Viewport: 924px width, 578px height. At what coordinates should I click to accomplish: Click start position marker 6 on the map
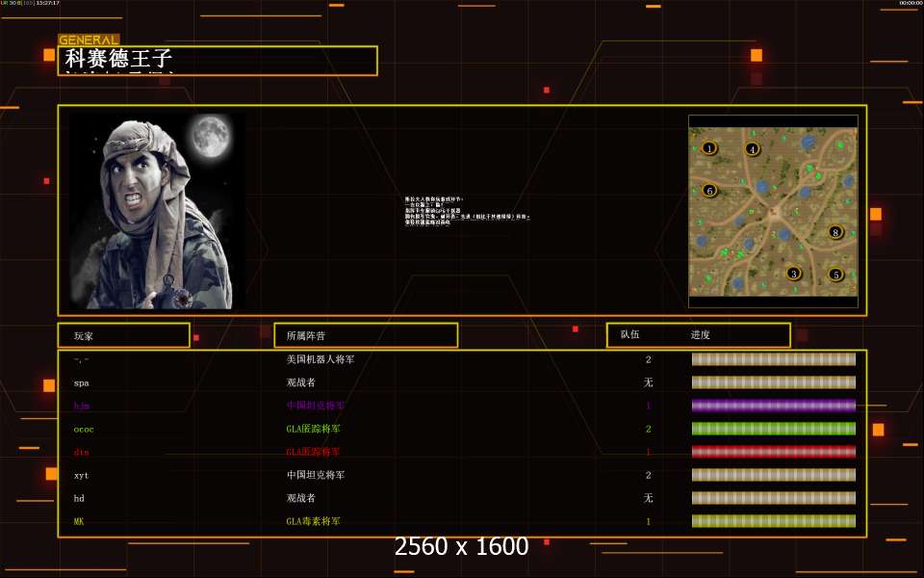point(709,191)
